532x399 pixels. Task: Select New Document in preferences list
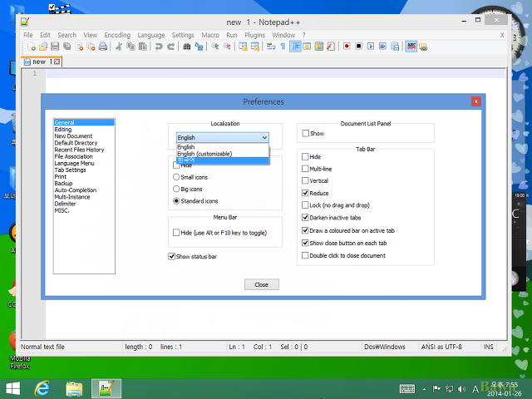(73, 136)
